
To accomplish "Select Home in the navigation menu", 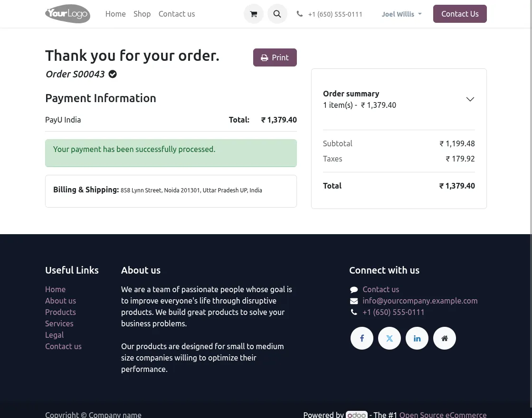I will (115, 14).
